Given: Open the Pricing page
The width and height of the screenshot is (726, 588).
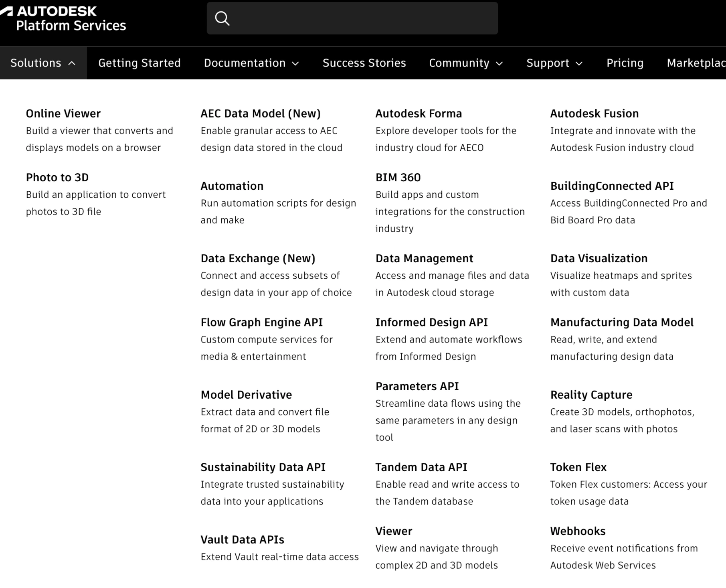Looking at the screenshot, I should [625, 63].
